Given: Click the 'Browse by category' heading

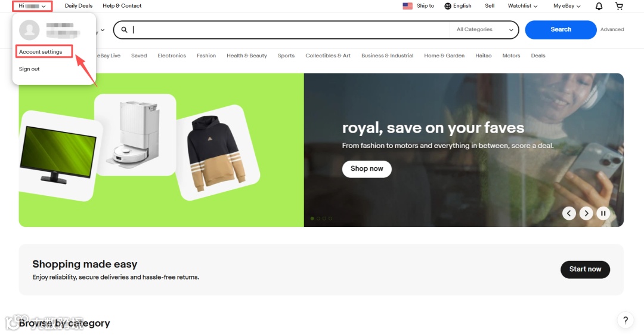Looking at the screenshot, I should pyautogui.click(x=64, y=324).
